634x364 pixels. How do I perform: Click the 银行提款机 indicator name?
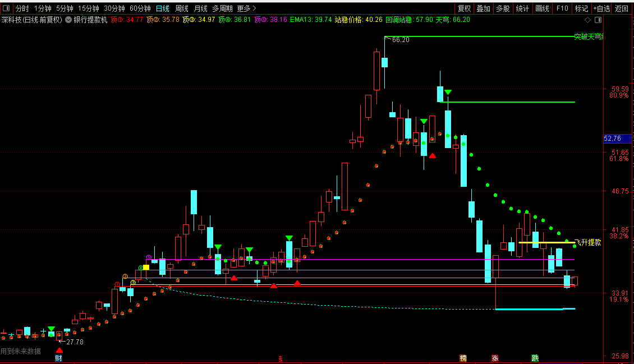pyautogui.click(x=90, y=20)
